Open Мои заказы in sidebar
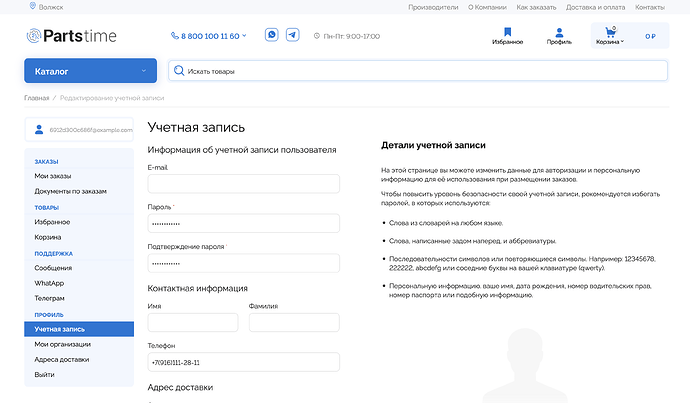690x403 pixels. [x=53, y=176]
